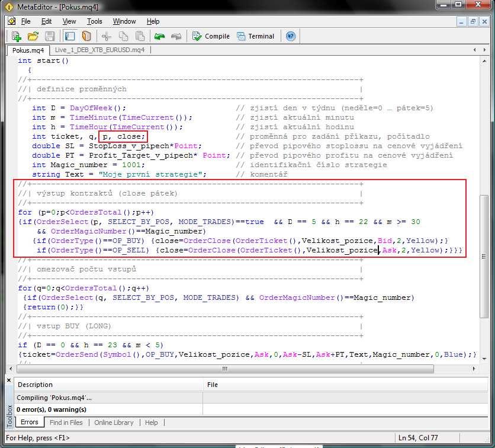Click the "definice proměnných" comment line
Viewport: 495px width, 448px height.
[82, 89]
